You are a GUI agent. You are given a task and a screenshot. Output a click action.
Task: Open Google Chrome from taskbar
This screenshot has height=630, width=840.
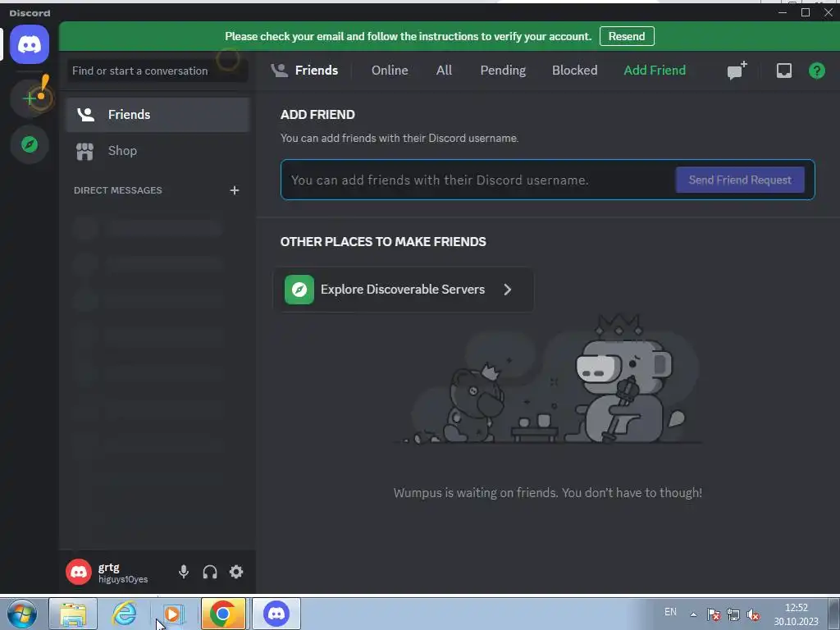[223, 614]
